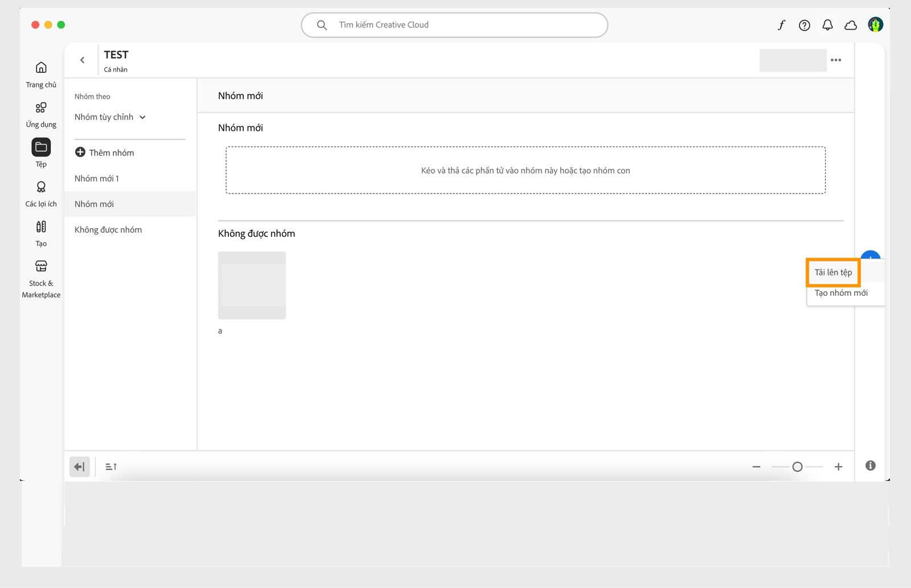Check cloud sync status icon
This screenshot has width=911, height=588.
851,25
